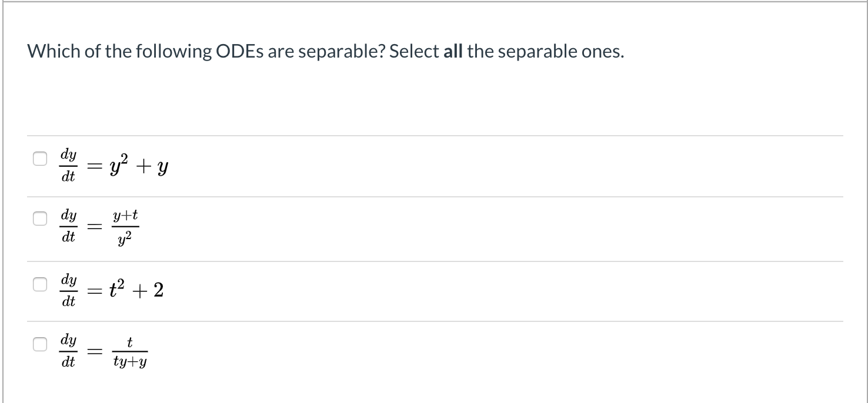Click the bold word 'all' in the question
Screen dimensions: 868x403
coord(455,51)
